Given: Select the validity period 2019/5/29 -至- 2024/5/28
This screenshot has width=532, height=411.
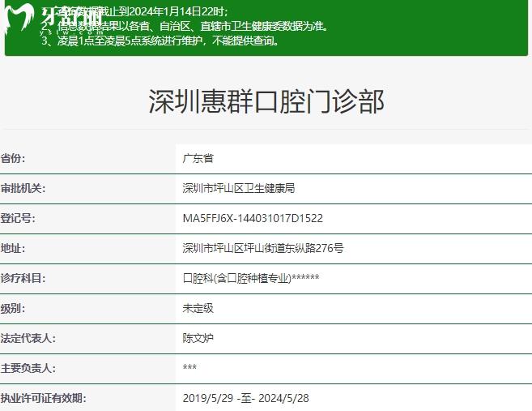Looking at the screenshot, I should (x=245, y=398).
